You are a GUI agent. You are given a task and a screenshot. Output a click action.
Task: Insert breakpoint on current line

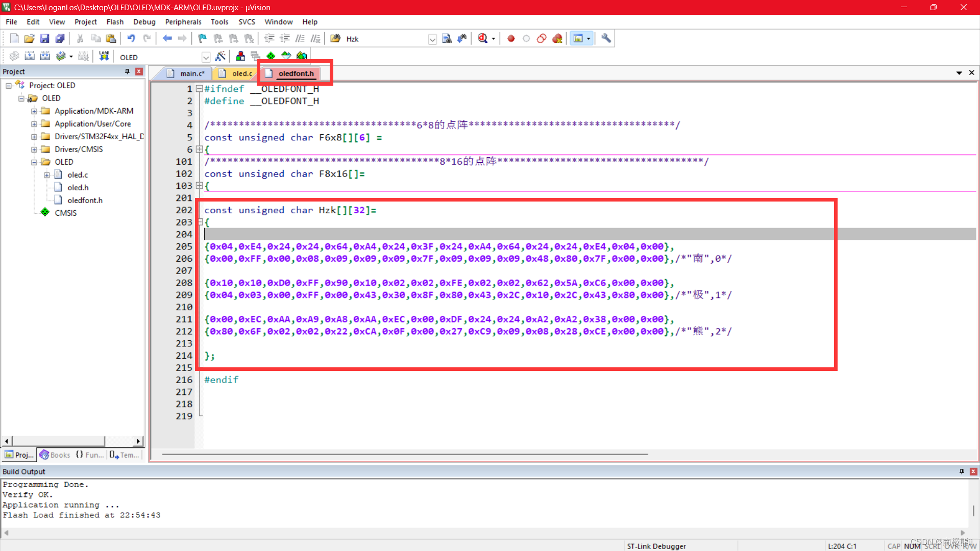pos(511,38)
